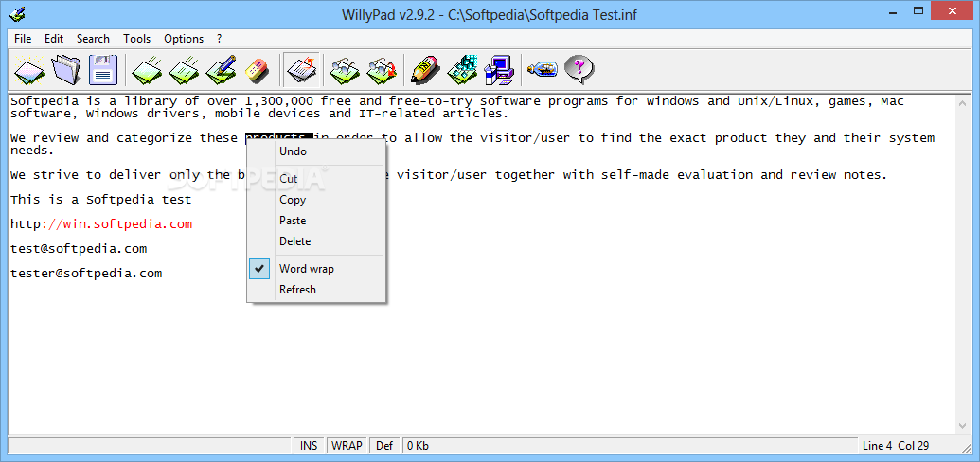Click the second green sheet icon before pencil sheet
The width and height of the screenshot is (980, 462).
(185, 69)
